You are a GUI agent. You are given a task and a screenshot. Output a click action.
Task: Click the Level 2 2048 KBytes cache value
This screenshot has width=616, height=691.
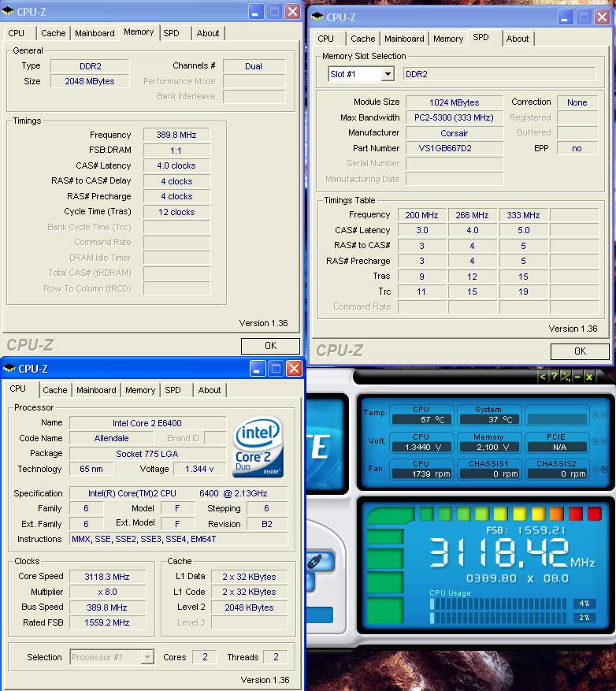[250, 607]
